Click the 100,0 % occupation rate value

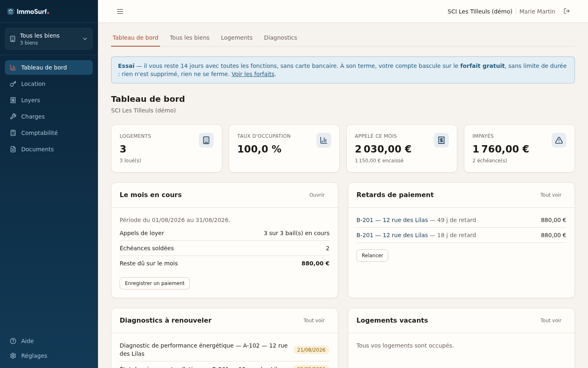tap(259, 149)
